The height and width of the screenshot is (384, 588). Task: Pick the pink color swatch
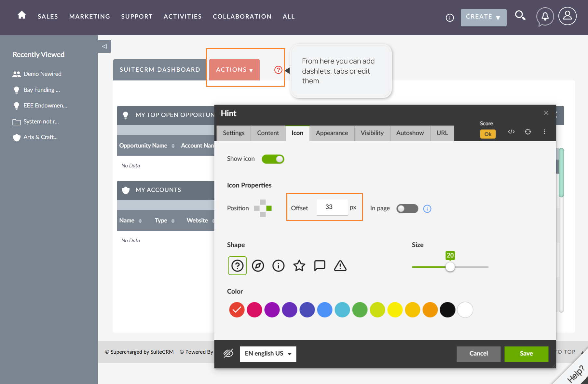254,310
